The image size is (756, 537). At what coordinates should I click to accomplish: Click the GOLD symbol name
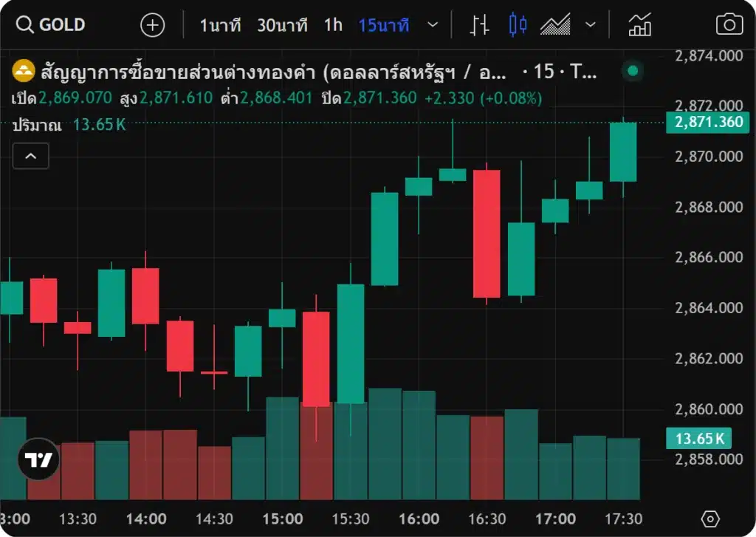(x=62, y=25)
